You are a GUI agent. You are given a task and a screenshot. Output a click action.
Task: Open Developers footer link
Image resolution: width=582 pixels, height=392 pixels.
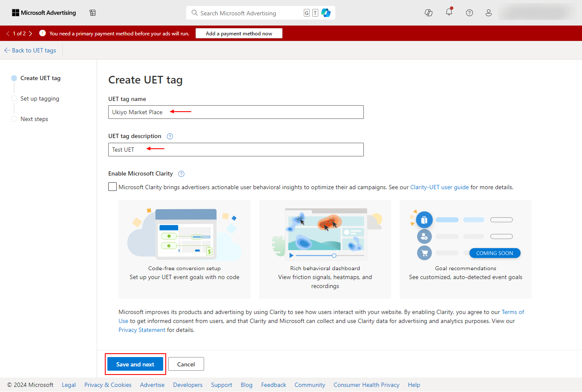click(188, 385)
